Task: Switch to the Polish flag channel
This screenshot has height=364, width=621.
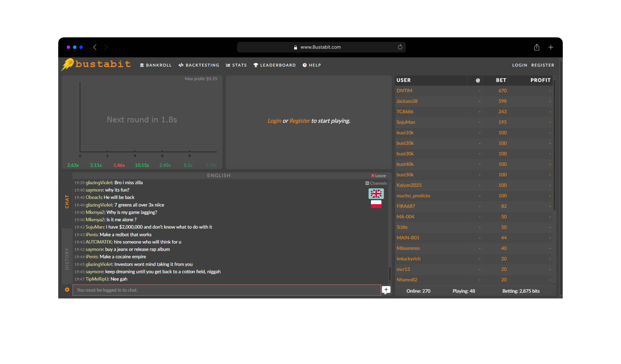Action: pyautogui.click(x=376, y=204)
